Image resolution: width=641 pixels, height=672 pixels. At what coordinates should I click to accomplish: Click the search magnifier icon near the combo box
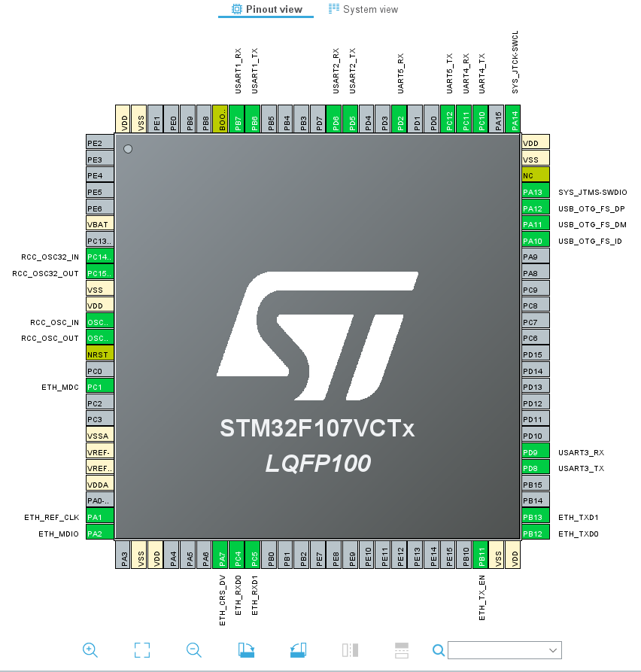(438, 649)
